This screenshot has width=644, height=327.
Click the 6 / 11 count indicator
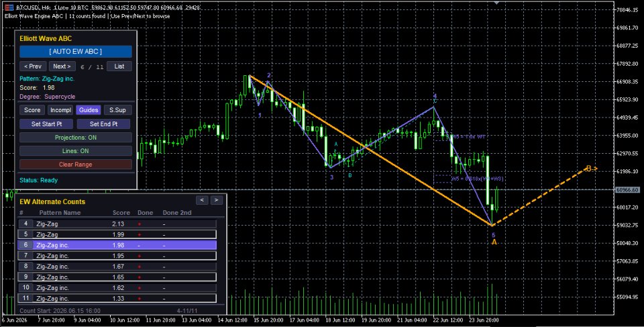(92, 66)
